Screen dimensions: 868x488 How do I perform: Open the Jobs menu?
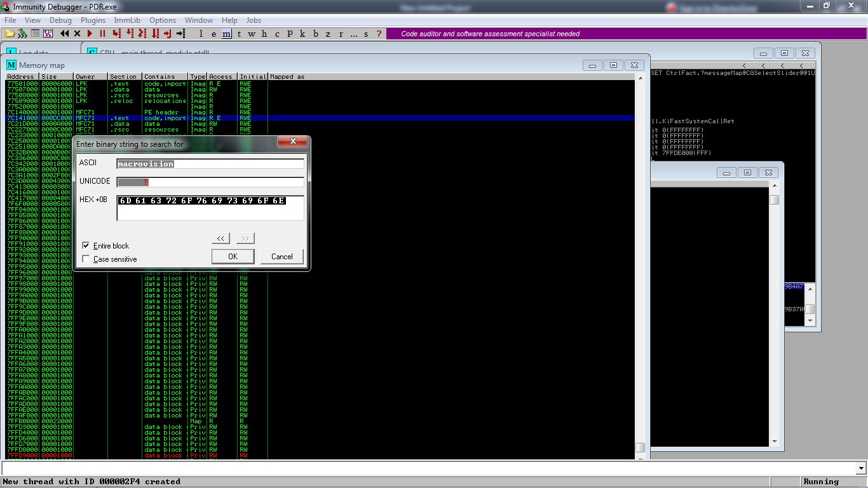point(254,20)
